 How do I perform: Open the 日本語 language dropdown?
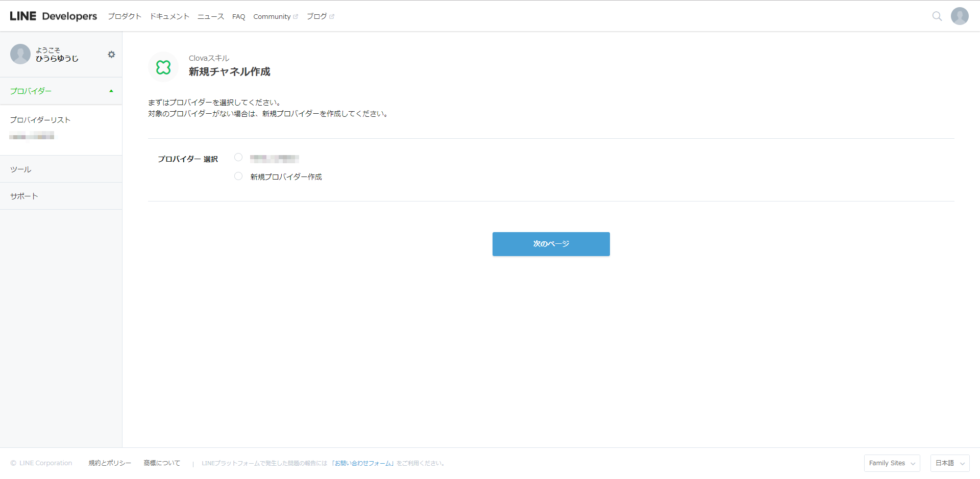(950, 463)
